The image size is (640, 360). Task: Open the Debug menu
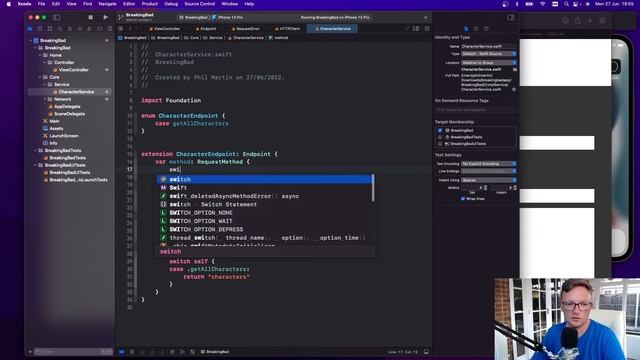point(171,4)
